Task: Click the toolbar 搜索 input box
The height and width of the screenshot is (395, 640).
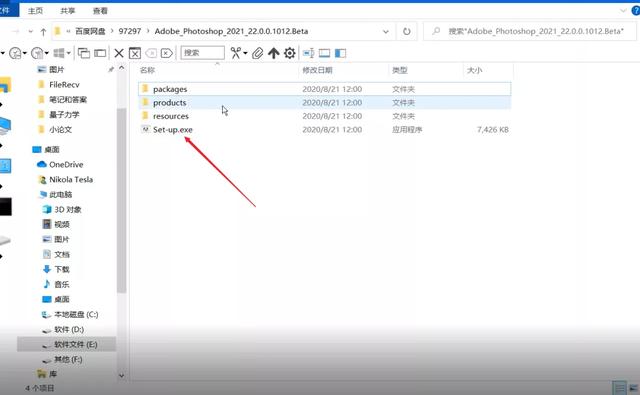Action: [x=202, y=53]
